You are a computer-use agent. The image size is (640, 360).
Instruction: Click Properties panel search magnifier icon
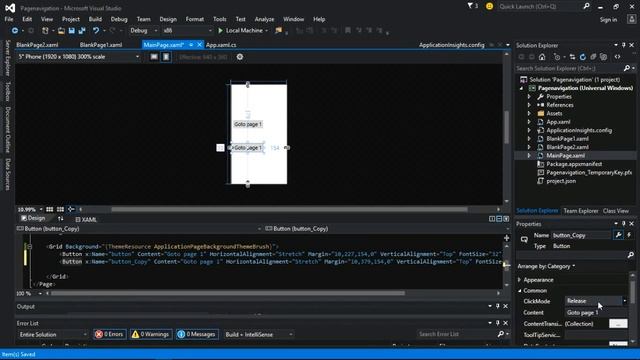tap(631, 255)
